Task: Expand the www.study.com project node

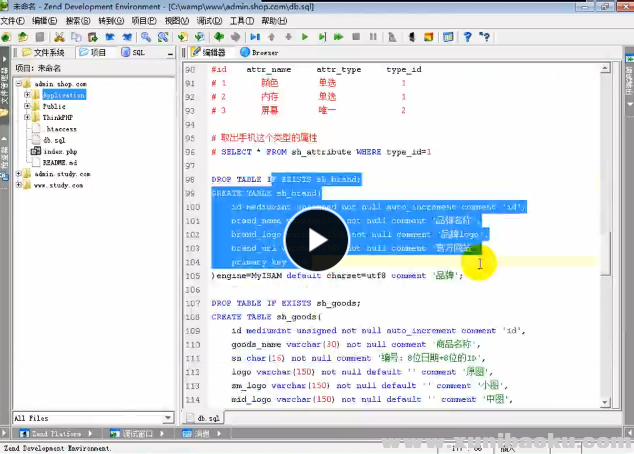Action: pyautogui.click(x=19, y=184)
